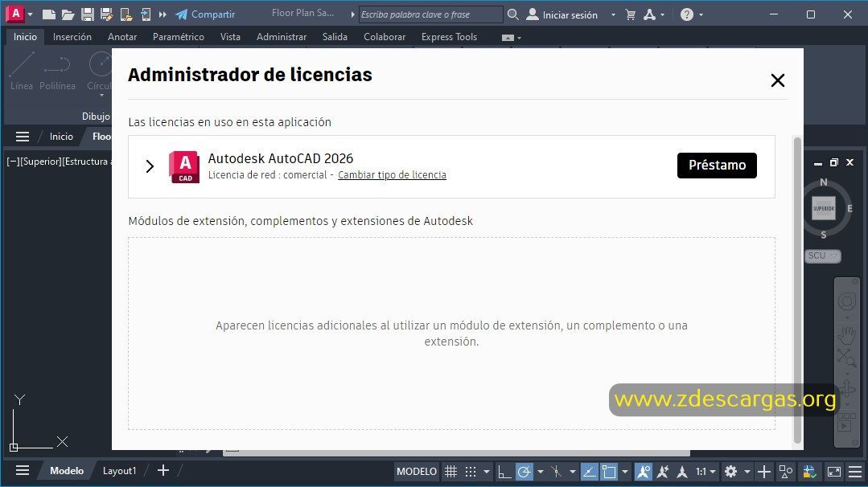Click Save to Web & Mobile icon
The height and width of the screenshot is (487, 868).
pos(145,14)
